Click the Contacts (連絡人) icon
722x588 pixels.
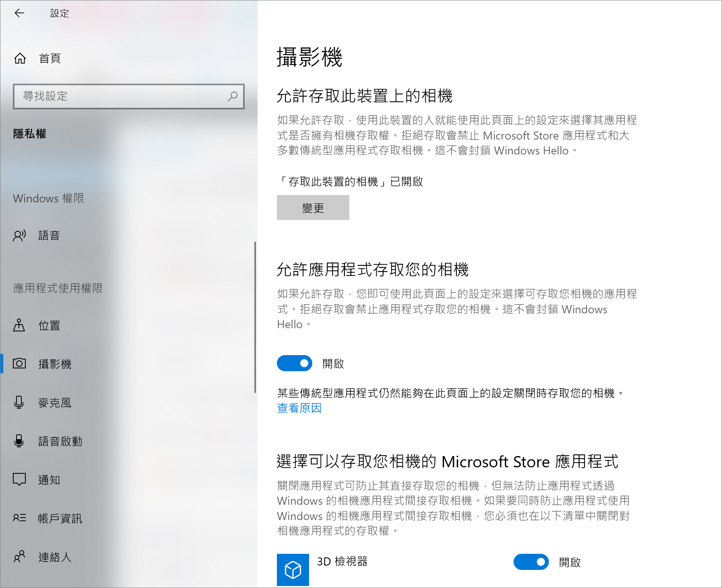pos(19,557)
